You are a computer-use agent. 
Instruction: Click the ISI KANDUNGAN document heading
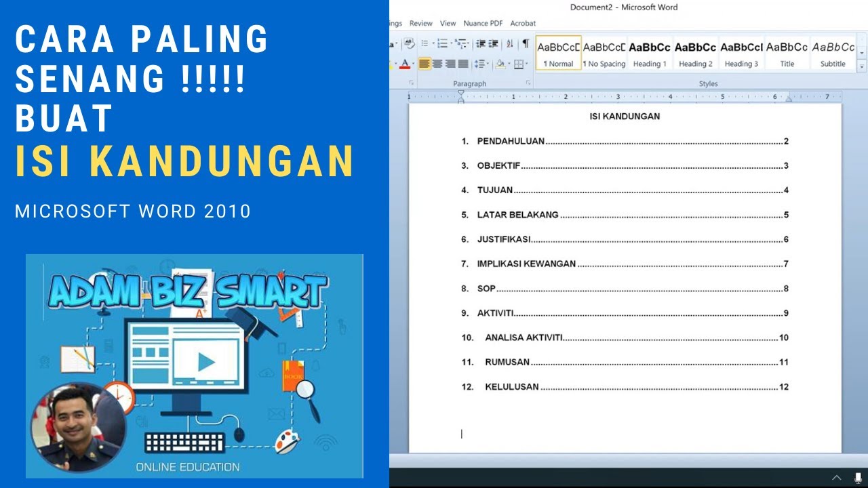[625, 117]
